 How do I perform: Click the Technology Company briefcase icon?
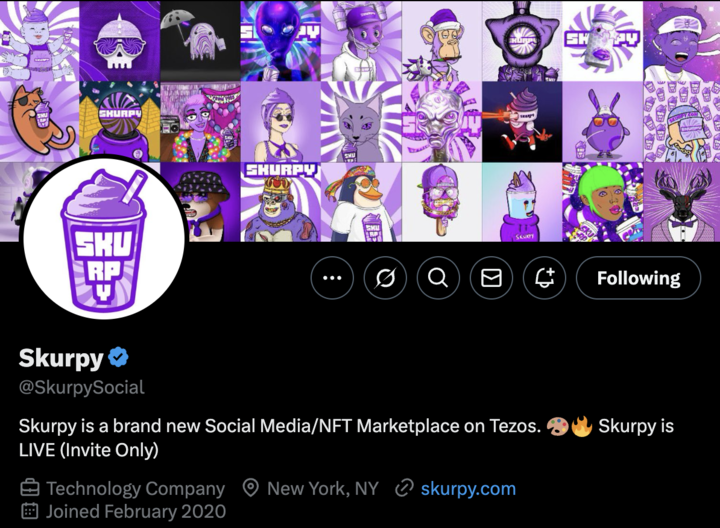coord(30,488)
